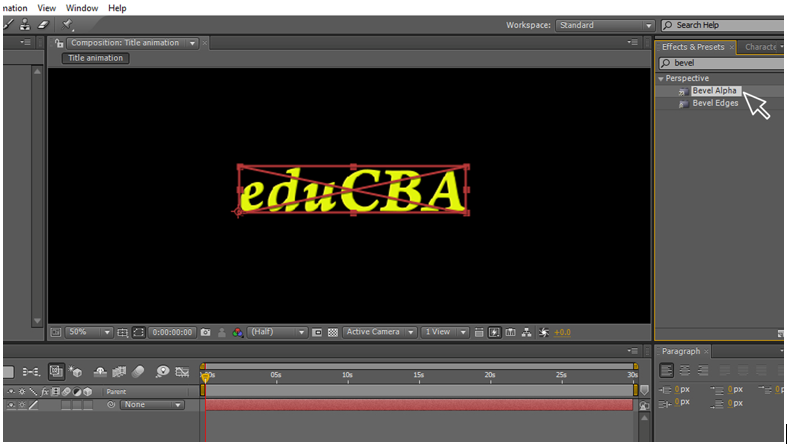Click the timeline button in viewer footer

tap(510, 332)
